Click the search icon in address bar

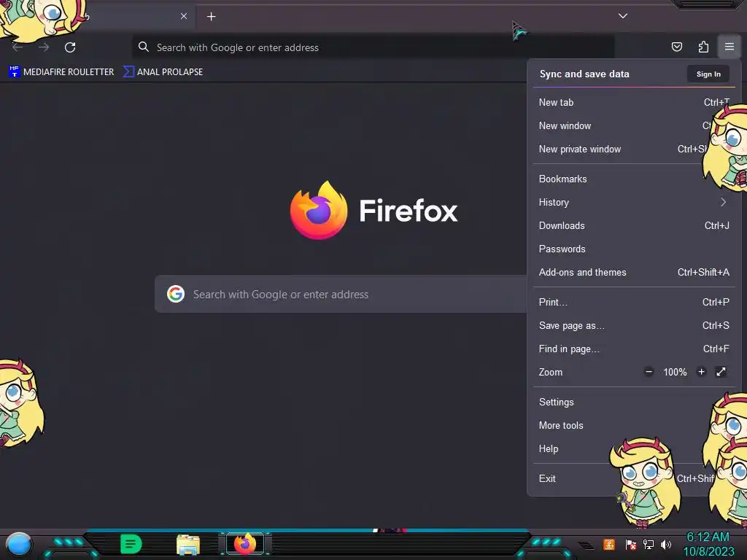click(143, 47)
